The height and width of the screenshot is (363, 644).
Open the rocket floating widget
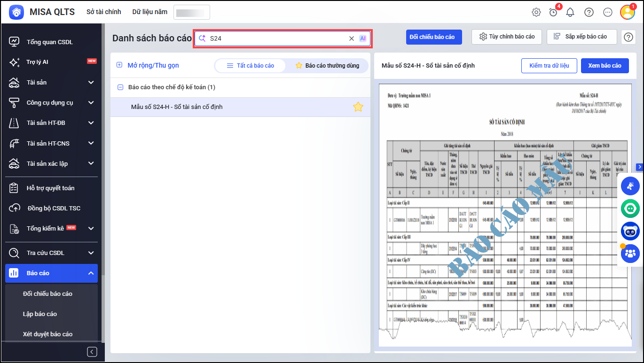point(630,186)
